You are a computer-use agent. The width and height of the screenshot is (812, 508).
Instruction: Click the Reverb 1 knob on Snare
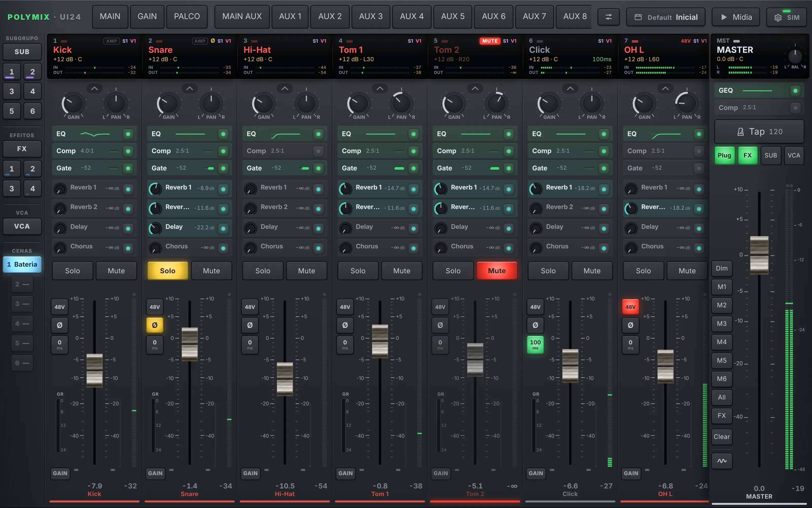pos(155,189)
